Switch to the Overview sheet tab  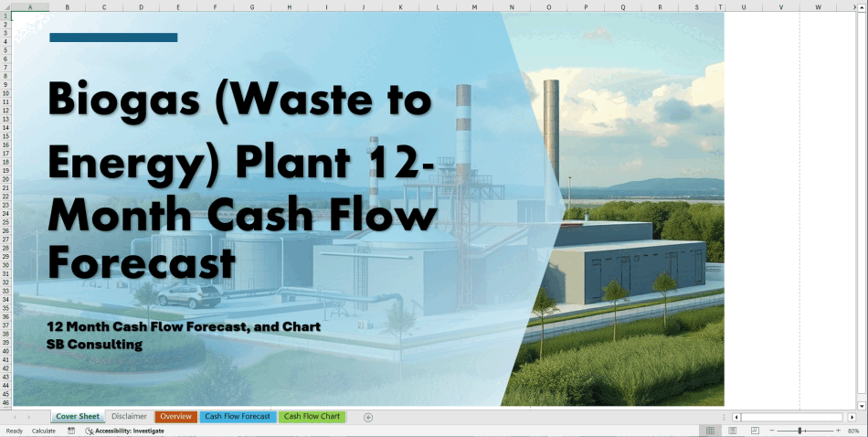pos(175,417)
